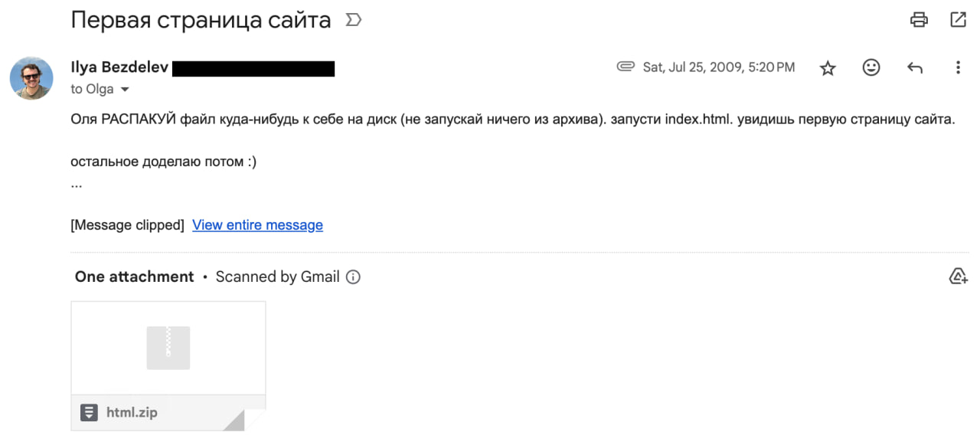Screen dimensions: 980x442
Task: Click the email subject "Первая страница сайта"
Action: [201, 20]
